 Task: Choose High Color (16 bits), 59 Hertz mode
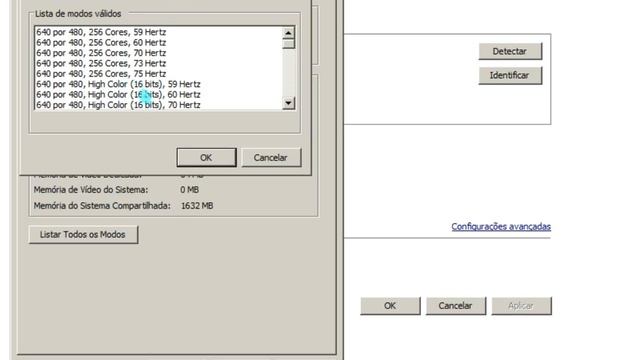[x=158, y=84]
